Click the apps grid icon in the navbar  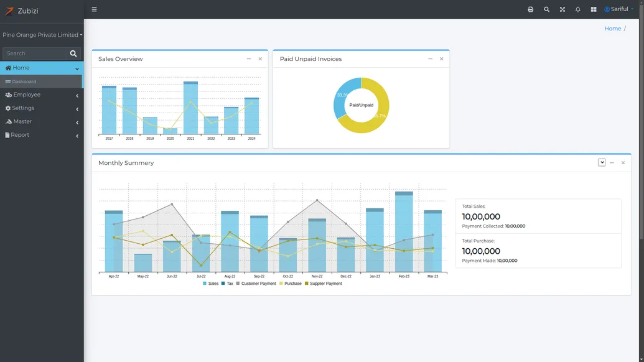(x=592, y=9)
